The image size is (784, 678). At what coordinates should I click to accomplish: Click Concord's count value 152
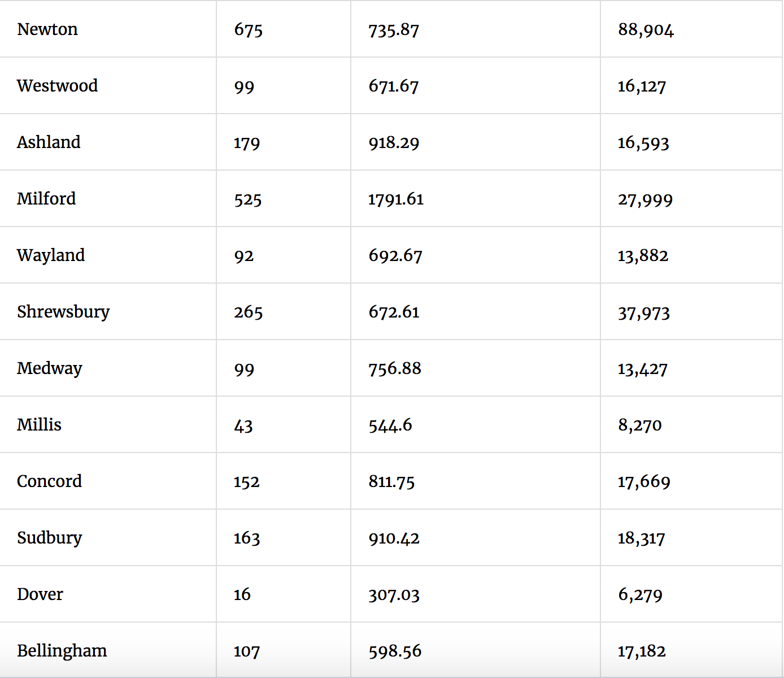246,482
